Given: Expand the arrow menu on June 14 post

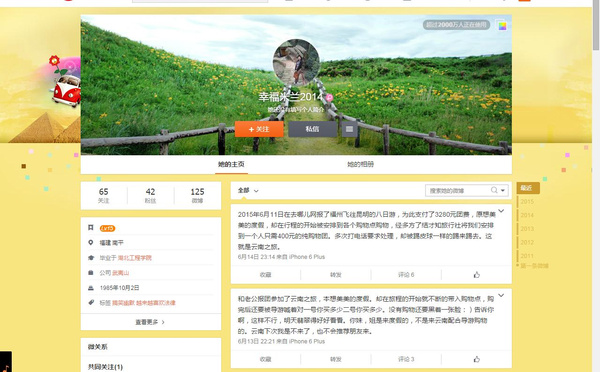Looking at the screenshot, I should (501, 211).
